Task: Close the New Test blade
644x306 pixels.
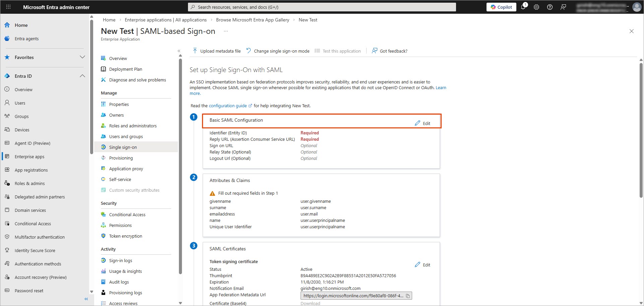Action: click(x=632, y=31)
